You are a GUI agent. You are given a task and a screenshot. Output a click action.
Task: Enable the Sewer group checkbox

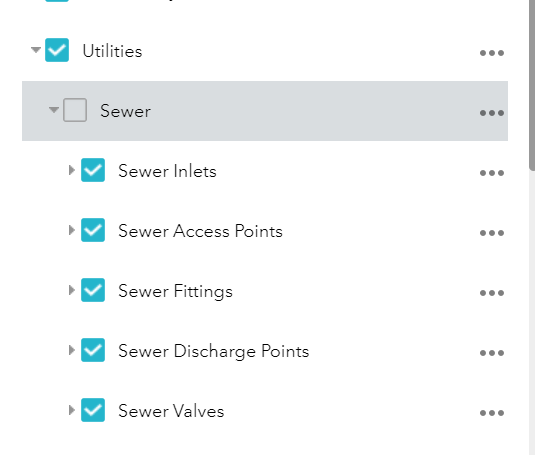pyautogui.click(x=75, y=110)
